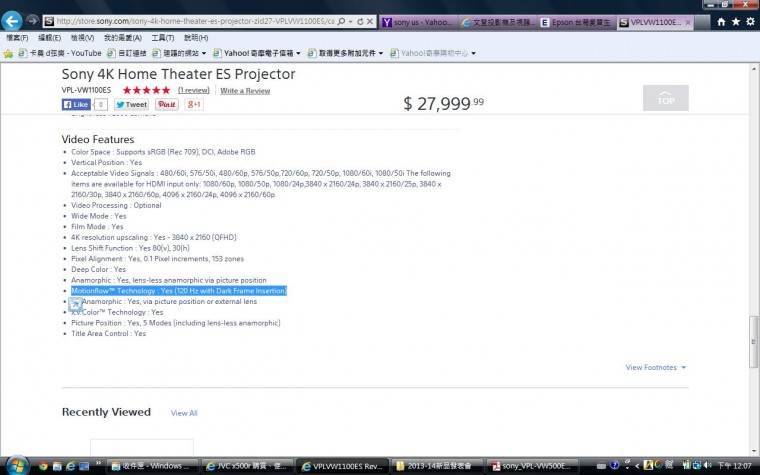
Task: Click Show Desktop icon in quick launch
Action: pos(84,466)
